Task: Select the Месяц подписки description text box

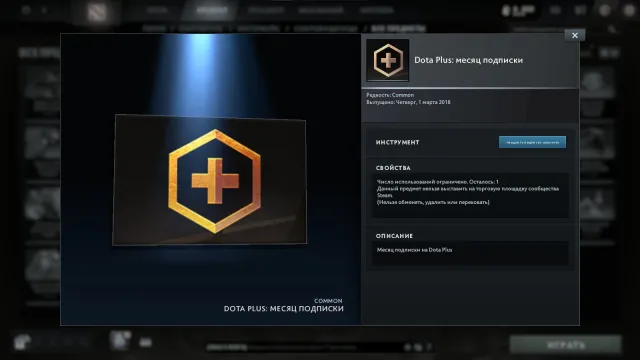Action: point(470,253)
